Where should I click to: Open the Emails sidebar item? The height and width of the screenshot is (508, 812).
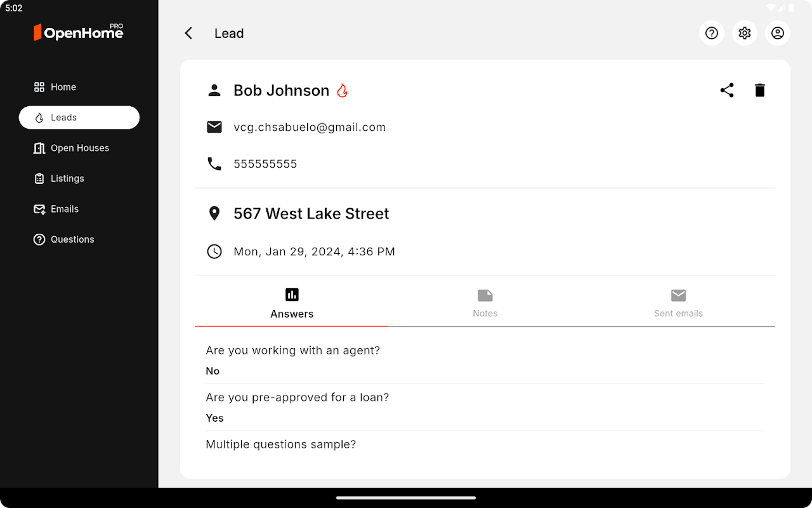point(64,209)
